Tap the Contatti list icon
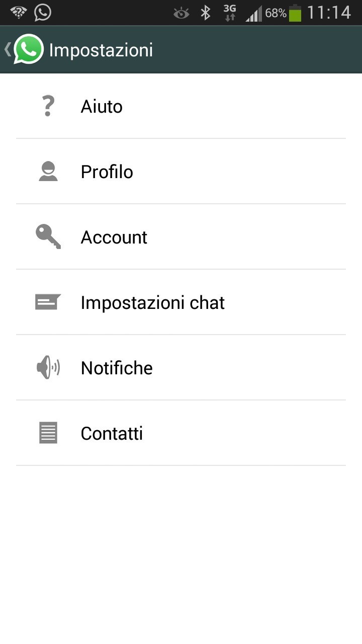The height and width of the screenshot is (644, 362). tap(48, 433)
